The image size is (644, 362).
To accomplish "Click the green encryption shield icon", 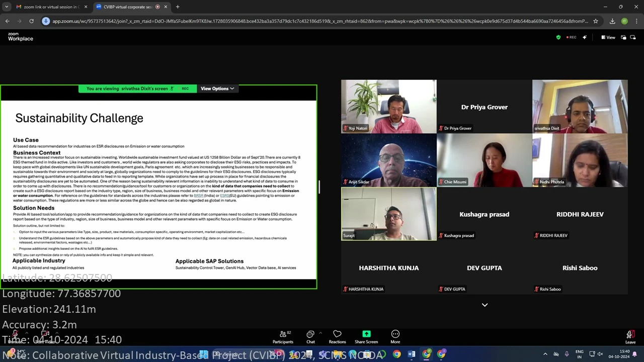I will pos(558,37).
